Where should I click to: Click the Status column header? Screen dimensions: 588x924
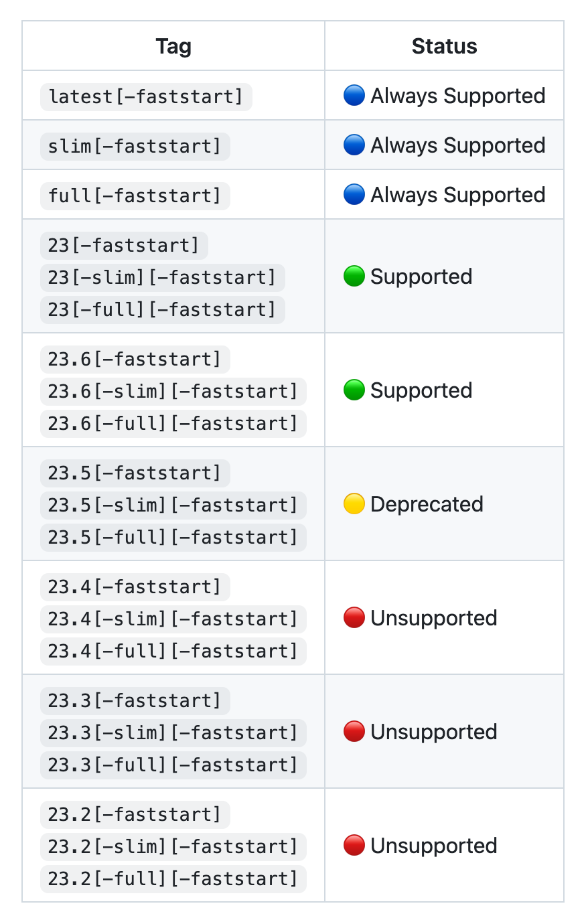tap(445, 46)
